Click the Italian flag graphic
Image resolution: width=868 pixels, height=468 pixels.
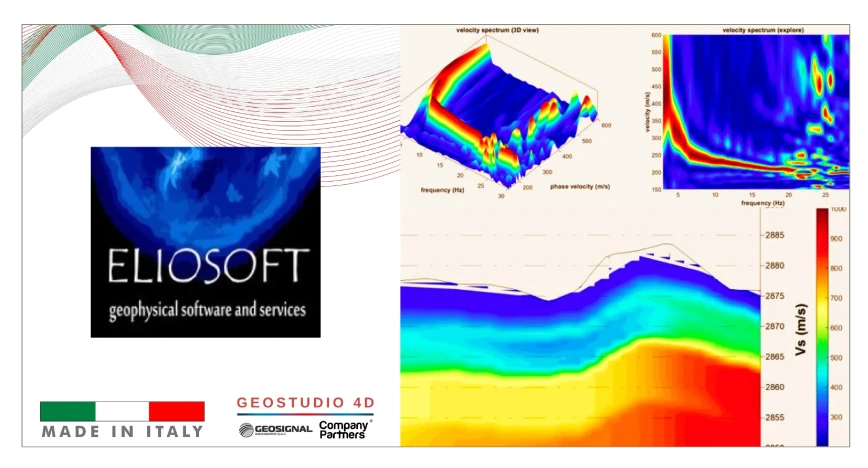coord(122,412)
